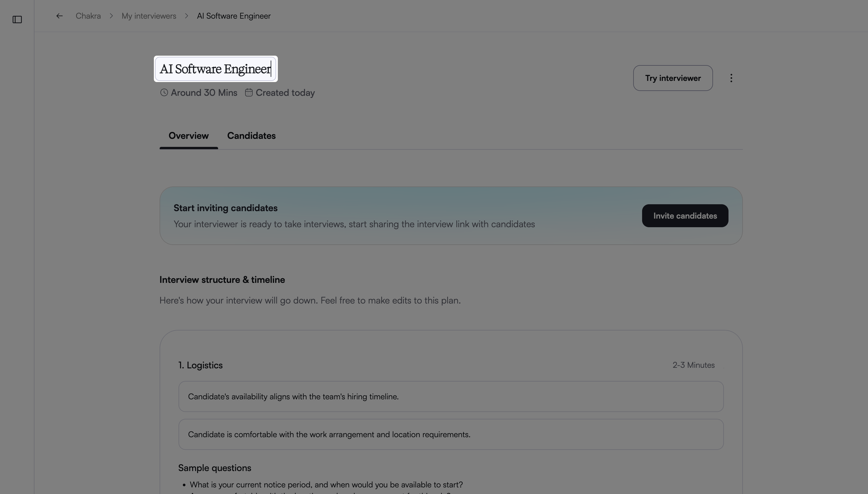Screen dimensions: 868x494
Task: Click the clock icon beside Around 30 Mins
Action: [164, 93]
